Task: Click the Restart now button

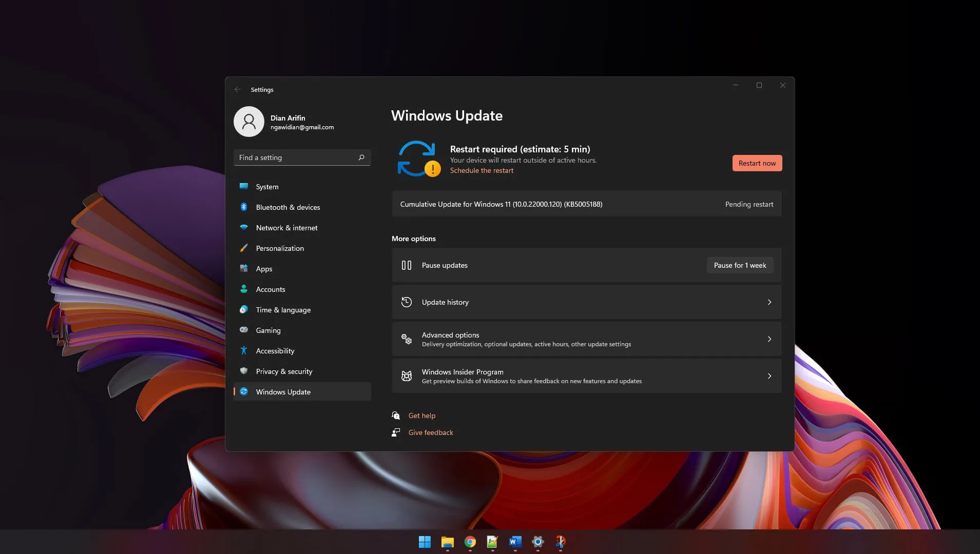Action: coord(757,163)
